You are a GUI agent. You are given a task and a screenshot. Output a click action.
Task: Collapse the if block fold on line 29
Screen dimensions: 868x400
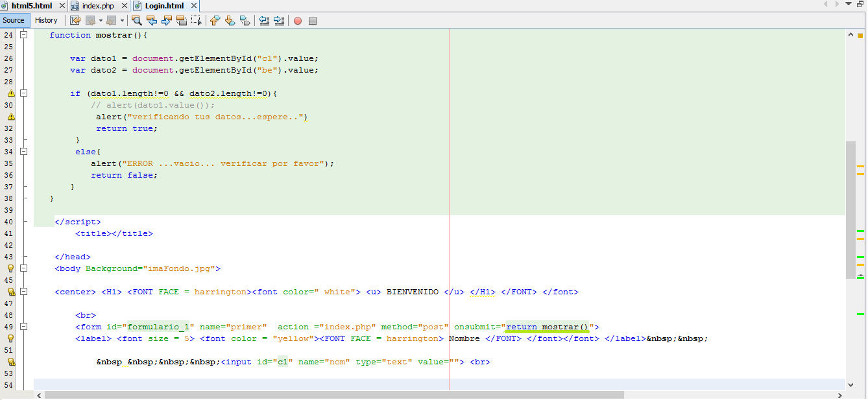click(x=24, y=93)
